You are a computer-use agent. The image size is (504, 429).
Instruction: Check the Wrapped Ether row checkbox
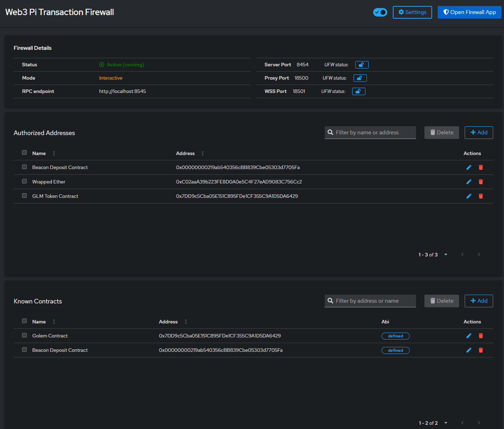pos(24,181)
